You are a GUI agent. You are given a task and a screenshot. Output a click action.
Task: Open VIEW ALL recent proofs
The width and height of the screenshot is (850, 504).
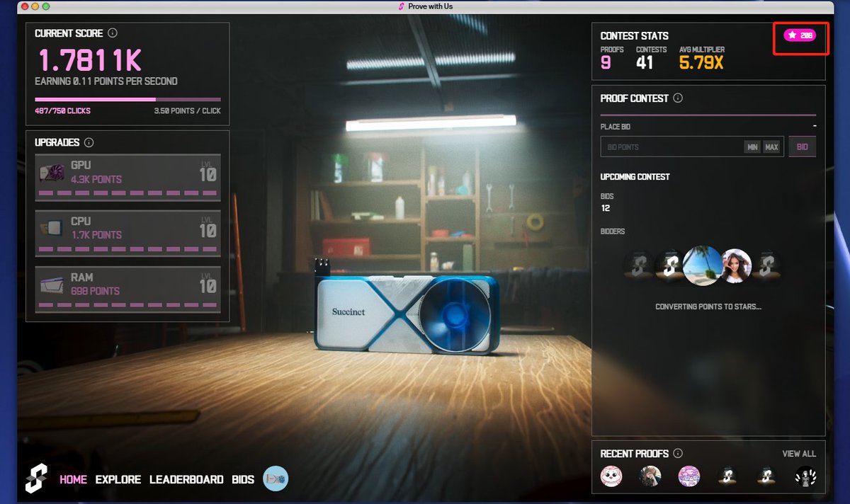tap(799, 454)
